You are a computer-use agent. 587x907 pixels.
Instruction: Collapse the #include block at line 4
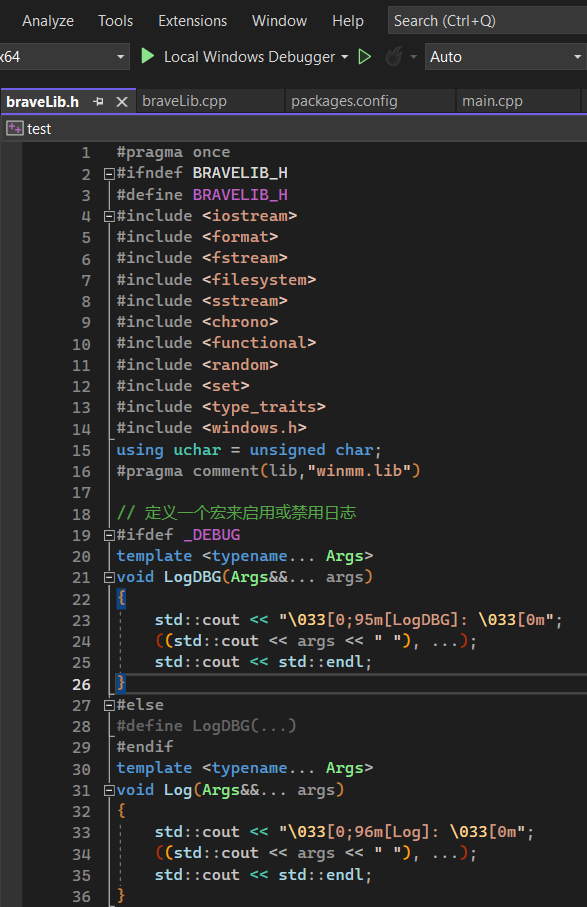coord(109,216)
